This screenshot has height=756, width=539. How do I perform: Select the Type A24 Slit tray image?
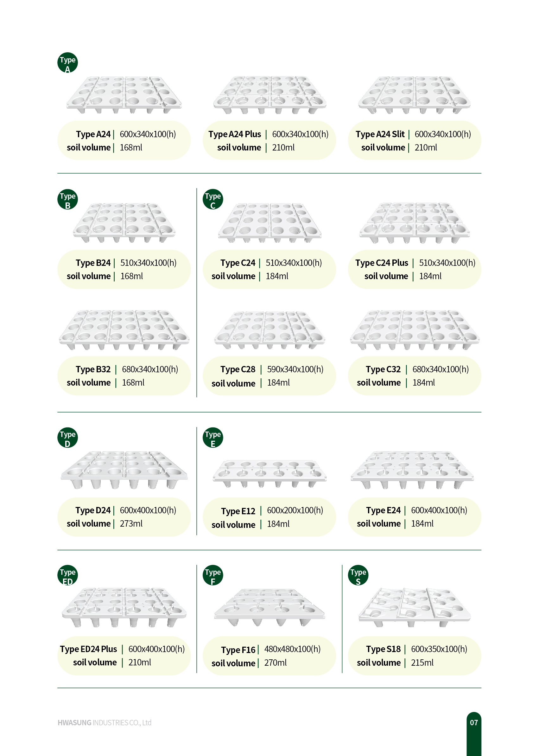[x=414, y=95]
